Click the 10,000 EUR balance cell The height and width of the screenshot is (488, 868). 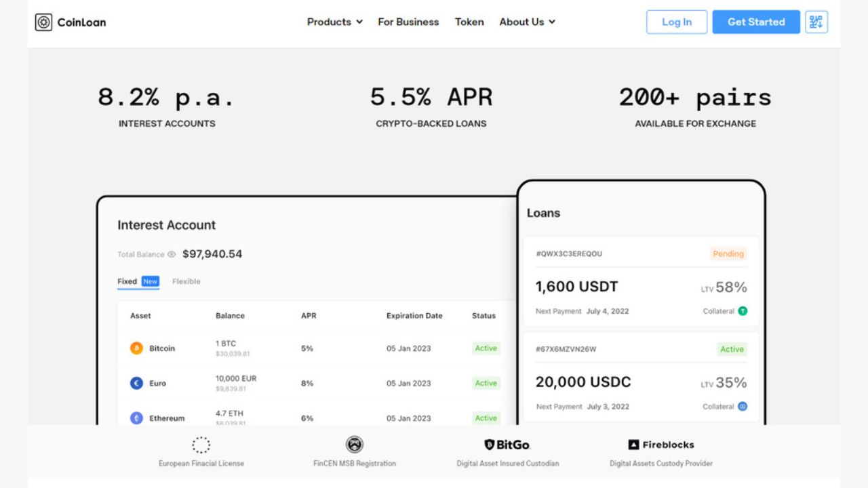236,383
